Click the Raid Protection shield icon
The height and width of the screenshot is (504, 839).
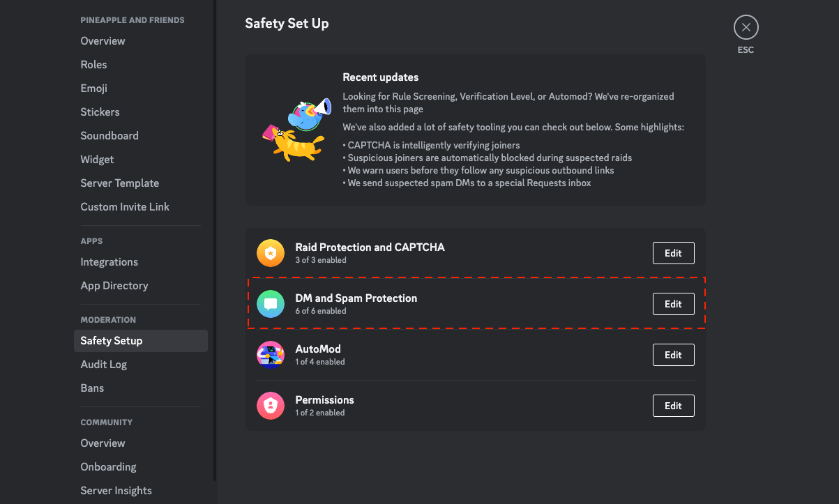pyautogui.click(x=271, y=253)
